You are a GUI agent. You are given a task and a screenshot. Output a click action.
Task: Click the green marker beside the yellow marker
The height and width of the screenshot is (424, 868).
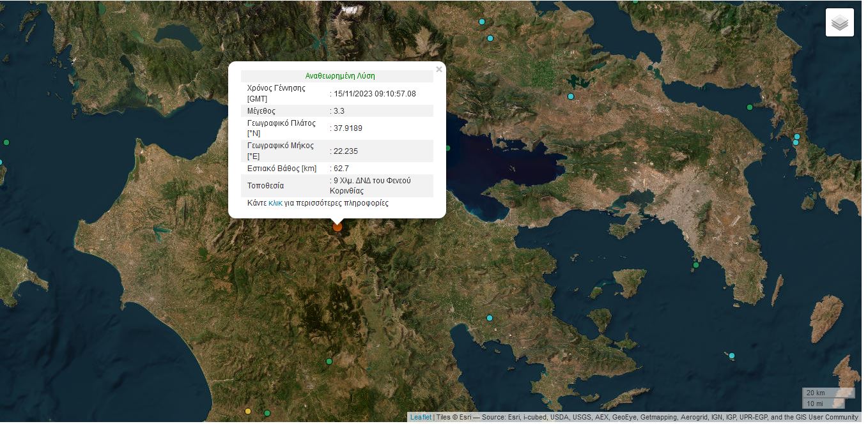(267, 413)
